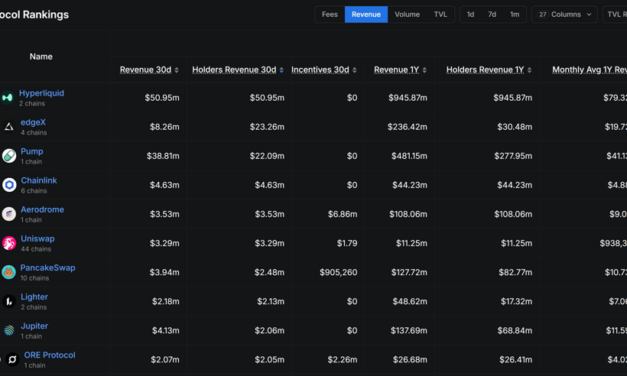Click the '4 chains' label under edgeX
The width and height of the screenshot is (627, 376).
[x=34, y=133]
